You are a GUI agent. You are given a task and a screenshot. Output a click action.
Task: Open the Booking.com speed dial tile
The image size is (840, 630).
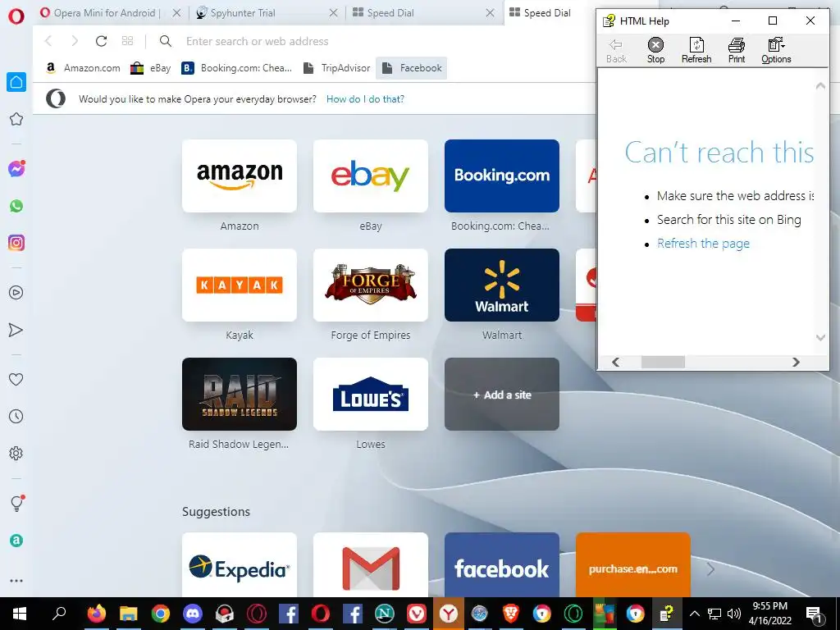click(502, 176)
